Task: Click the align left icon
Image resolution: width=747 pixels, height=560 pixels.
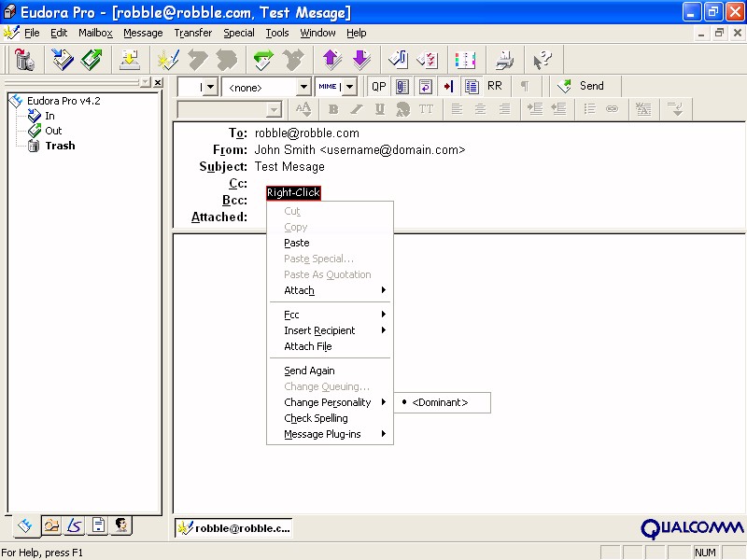Action: 457,109
